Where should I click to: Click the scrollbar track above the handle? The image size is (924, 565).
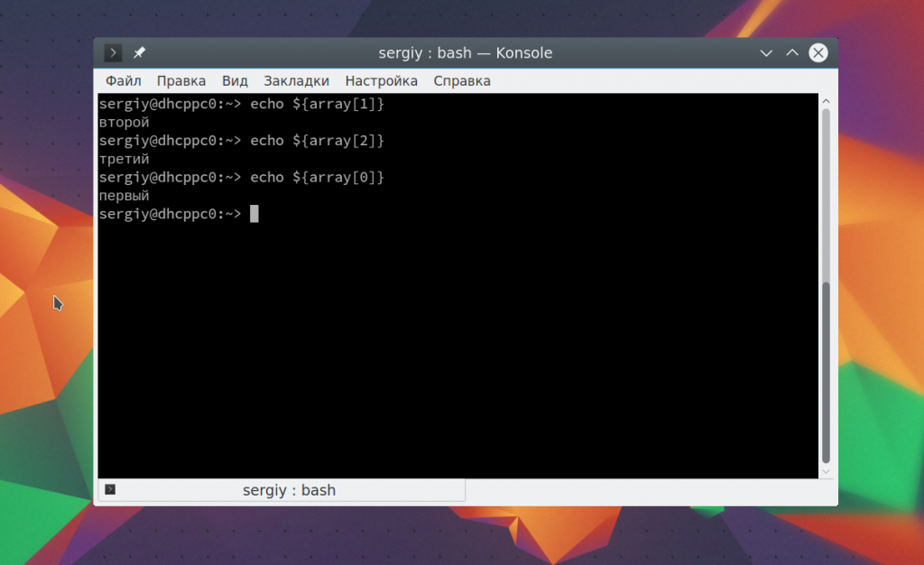(826, 199)
